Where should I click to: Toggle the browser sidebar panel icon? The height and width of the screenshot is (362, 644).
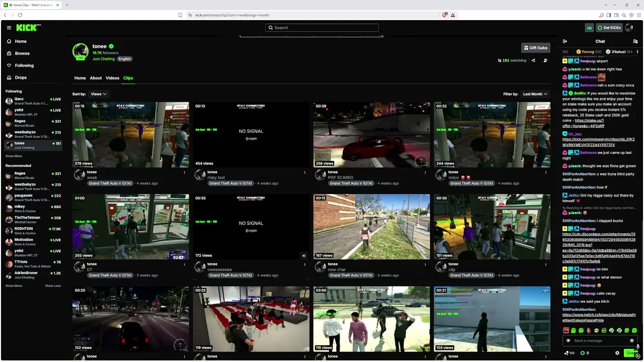coord(608,15)
